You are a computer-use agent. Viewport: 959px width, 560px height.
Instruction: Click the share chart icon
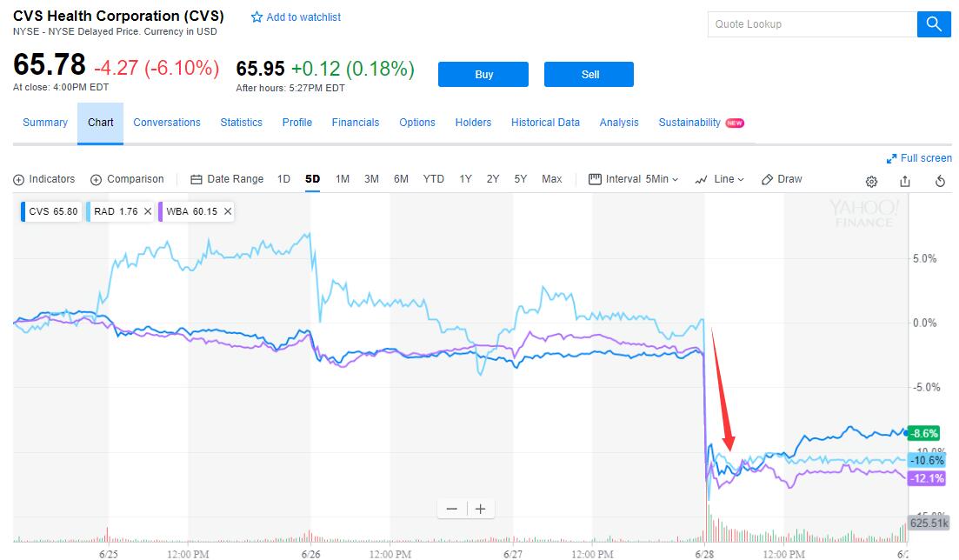coord(905,181)
